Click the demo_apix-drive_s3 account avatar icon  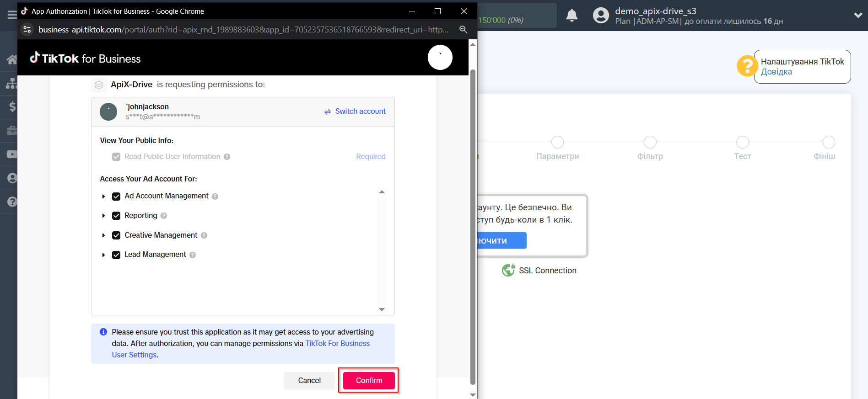pos(601,16)
